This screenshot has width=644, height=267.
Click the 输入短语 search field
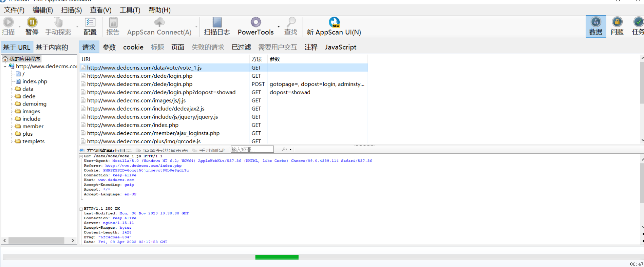point(252,149)
